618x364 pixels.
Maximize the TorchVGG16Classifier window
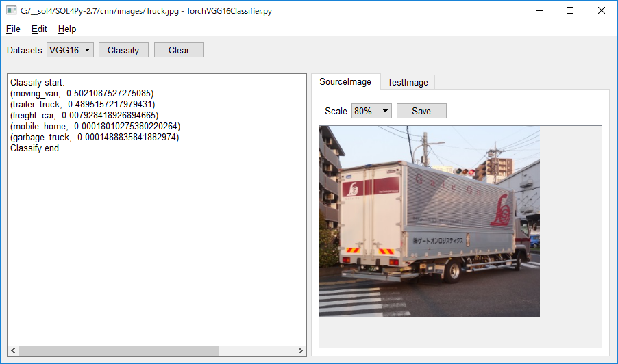570,11
